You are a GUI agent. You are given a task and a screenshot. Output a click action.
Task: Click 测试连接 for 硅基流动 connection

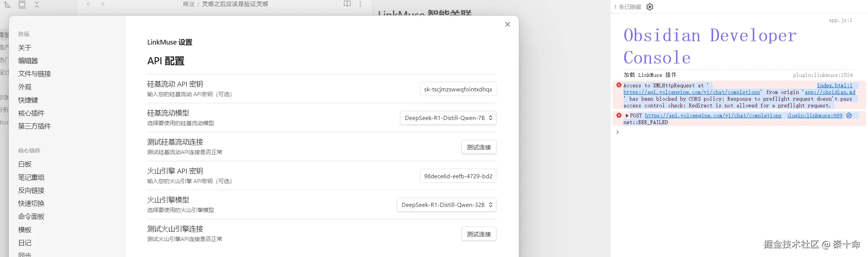pyautogui.click(x=479, y=147)
